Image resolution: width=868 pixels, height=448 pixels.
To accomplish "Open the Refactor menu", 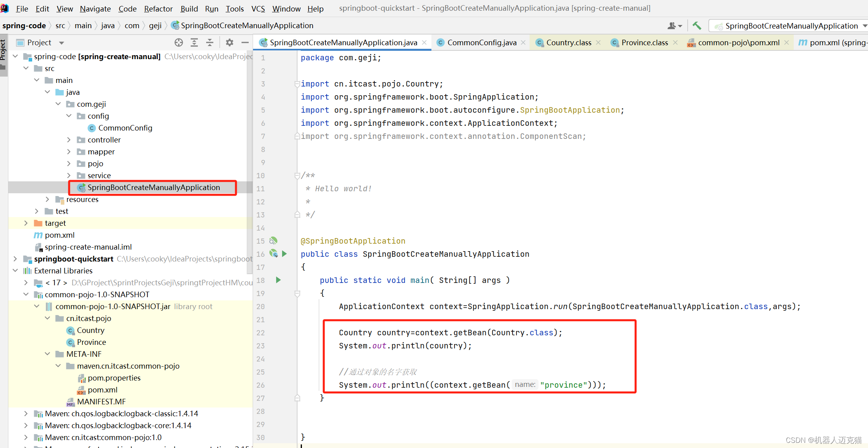I will tap(158, 8).
